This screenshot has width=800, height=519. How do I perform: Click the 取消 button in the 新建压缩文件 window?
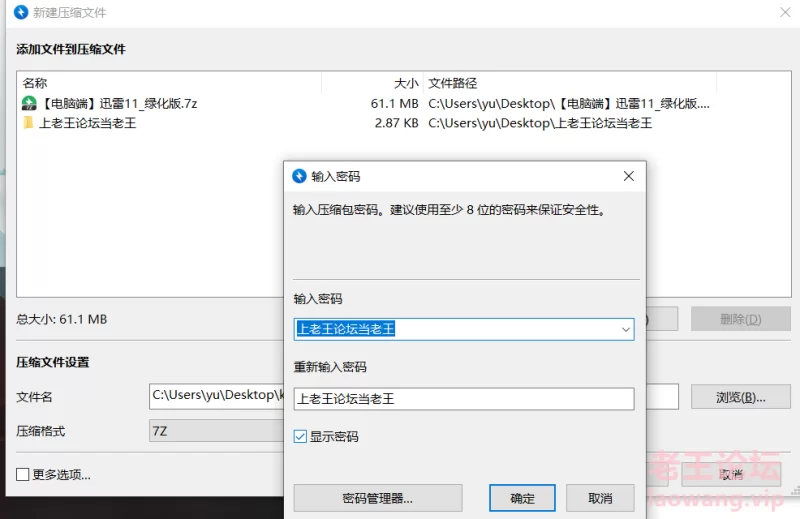coord(731,475)
